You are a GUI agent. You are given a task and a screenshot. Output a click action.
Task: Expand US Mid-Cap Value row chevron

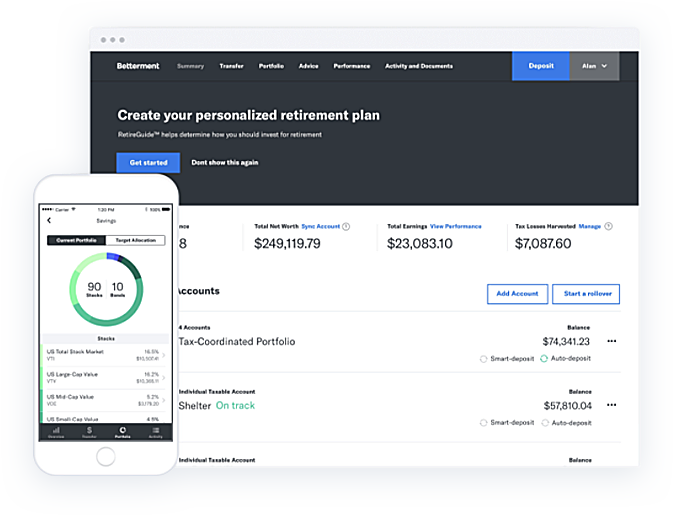[x=164, y=400]
